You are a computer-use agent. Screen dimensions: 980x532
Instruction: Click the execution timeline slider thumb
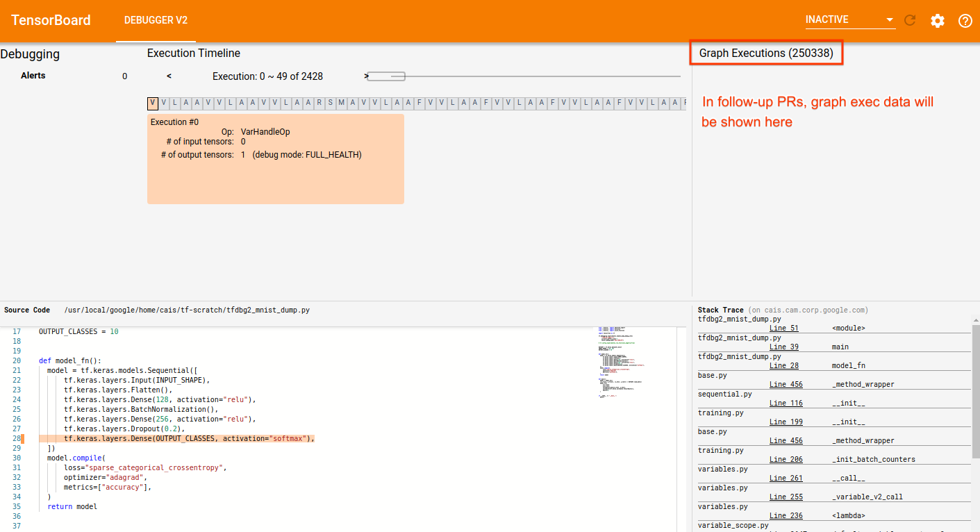[x=386, y=76]
